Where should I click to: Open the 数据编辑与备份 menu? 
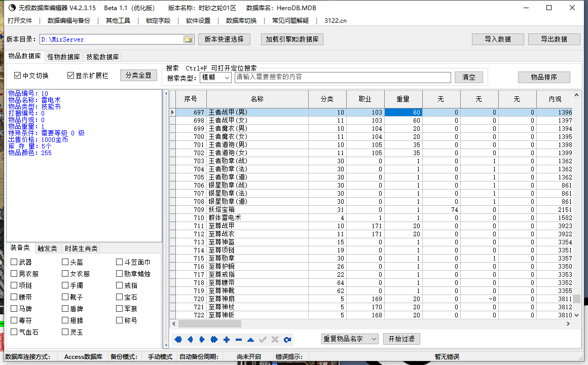(x=69, y=21)
